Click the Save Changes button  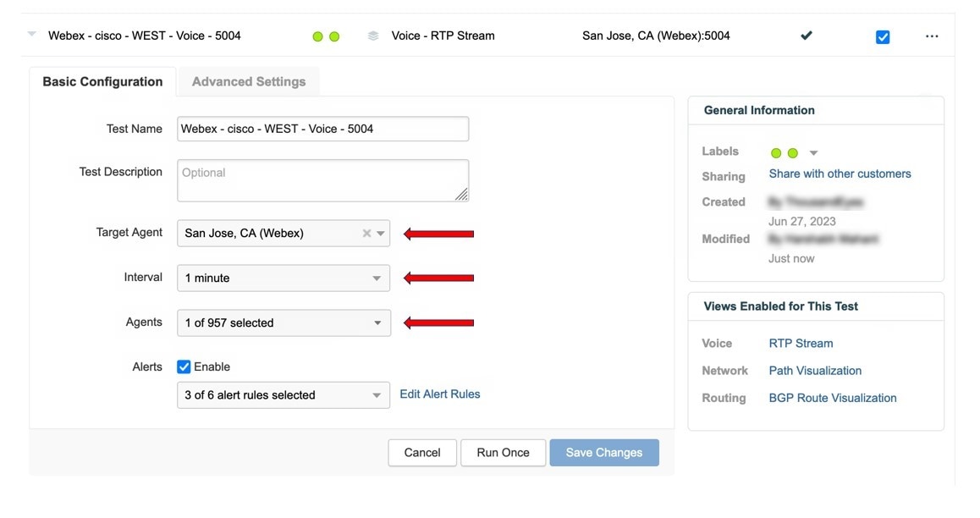coord(604,452)
